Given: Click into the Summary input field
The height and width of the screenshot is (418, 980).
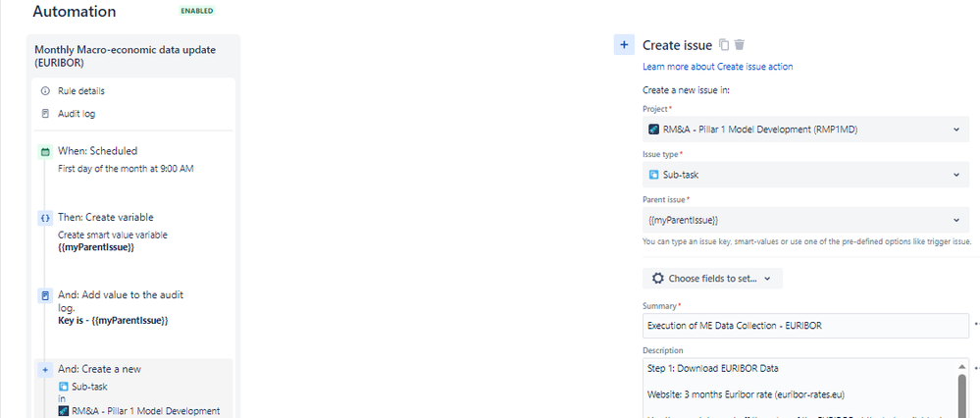Looking at the screenshot, I should (x=805, y=326).
